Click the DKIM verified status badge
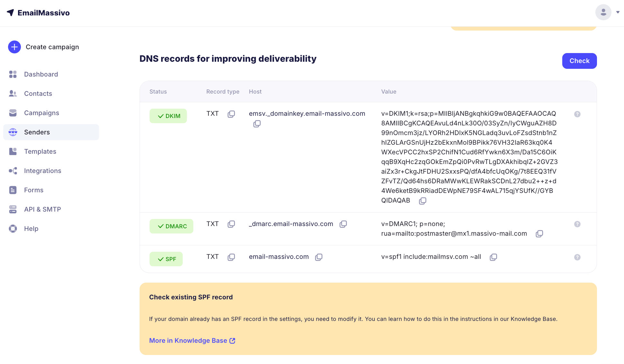Viewport: 624px width, 364px height. (168, 116)
